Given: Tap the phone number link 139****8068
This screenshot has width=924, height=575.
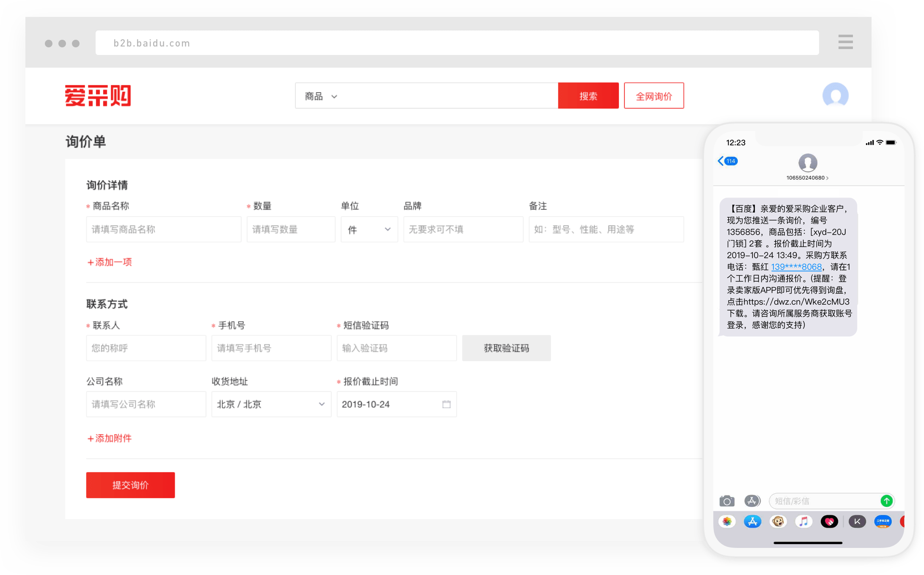Looking at the screenshot, I should 796,267.
